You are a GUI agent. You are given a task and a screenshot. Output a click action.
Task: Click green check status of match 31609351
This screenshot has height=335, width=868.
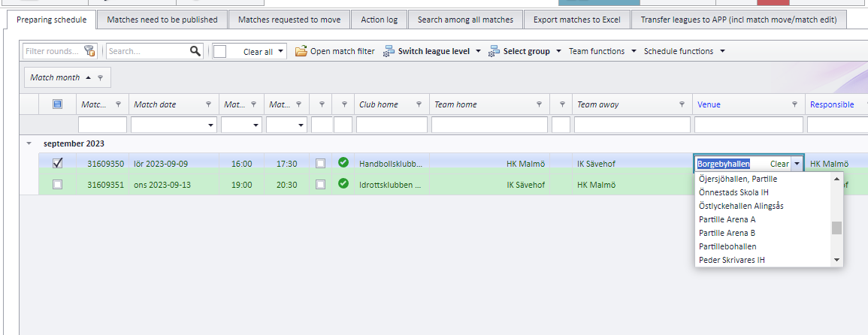pos(343,184)
